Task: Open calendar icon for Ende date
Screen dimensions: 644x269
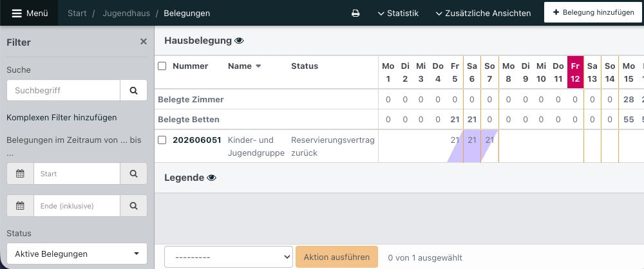Action: 20,206
